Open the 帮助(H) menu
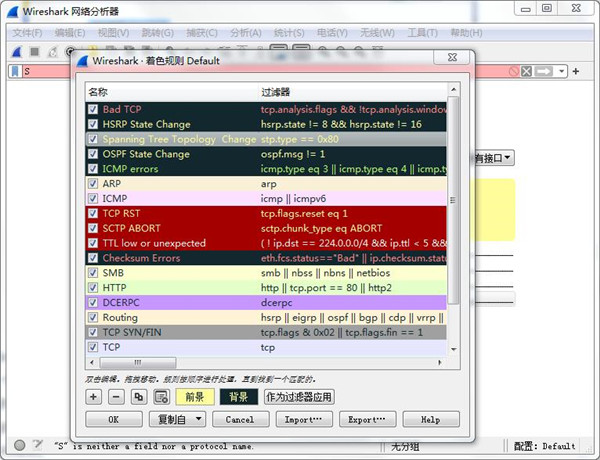The image size is (600, 460). 466,33
